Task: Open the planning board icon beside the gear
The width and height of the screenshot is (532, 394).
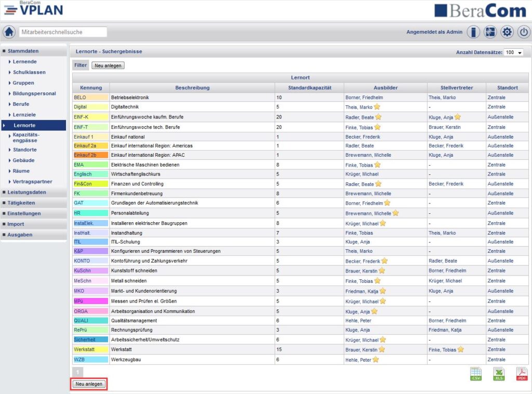Action: point(490,32)
